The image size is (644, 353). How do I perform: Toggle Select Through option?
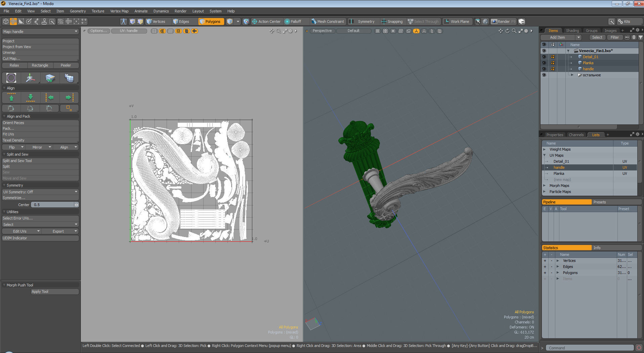[423, 22]
